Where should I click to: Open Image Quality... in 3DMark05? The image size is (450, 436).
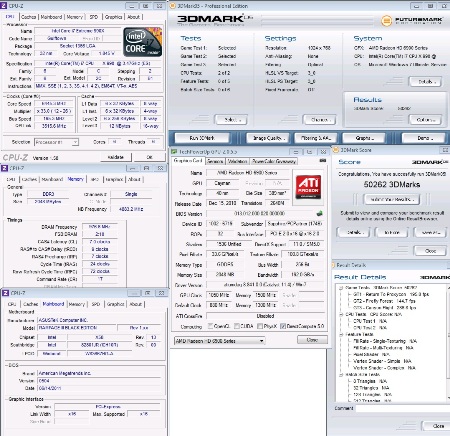pyautogui.click(x=269, y=138)
